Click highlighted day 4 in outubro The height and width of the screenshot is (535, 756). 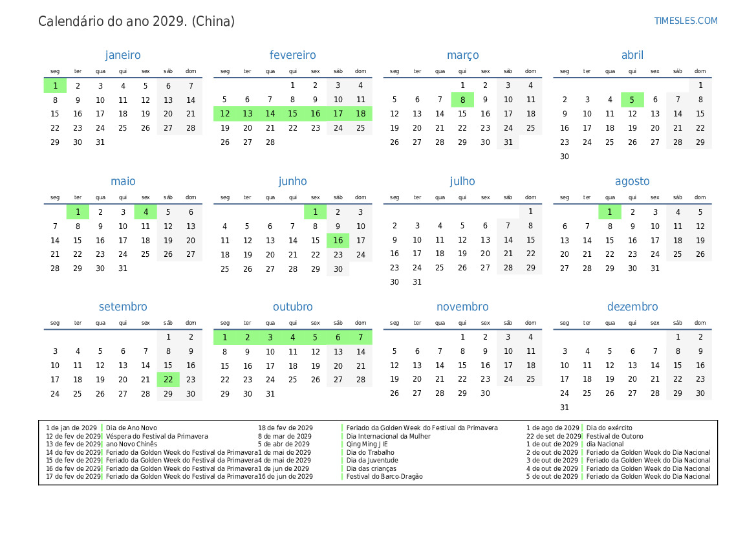point(293,337)
